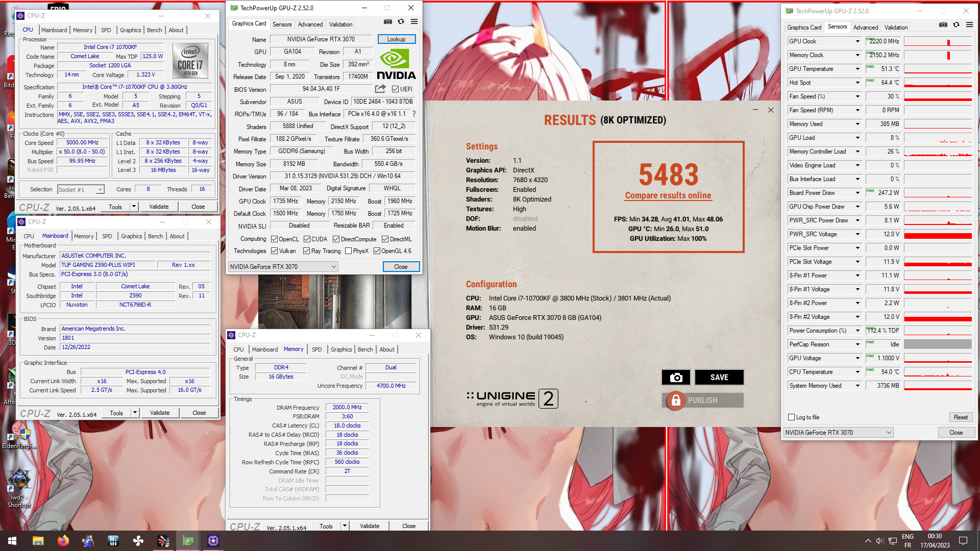This screenshot has height=551, width=980.
Task: Open iwd2 Shortcut desktop icon
Action: 19,488
